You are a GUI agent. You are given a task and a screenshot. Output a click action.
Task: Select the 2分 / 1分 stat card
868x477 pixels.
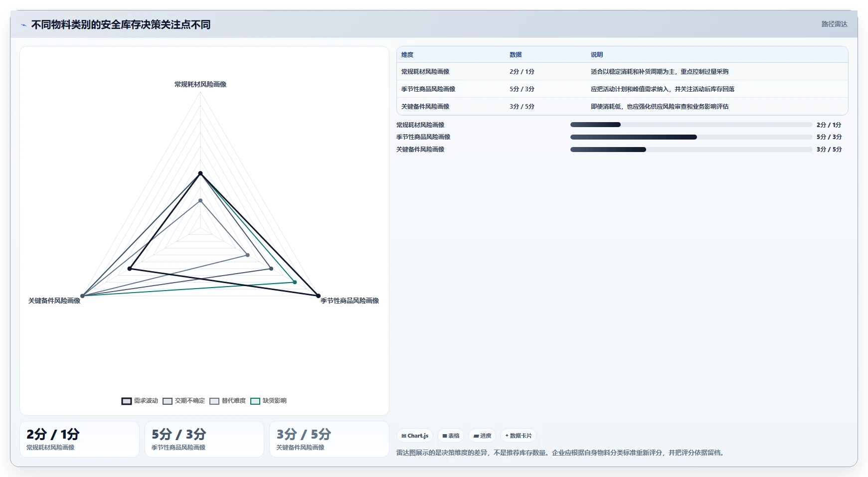[79, 439]
